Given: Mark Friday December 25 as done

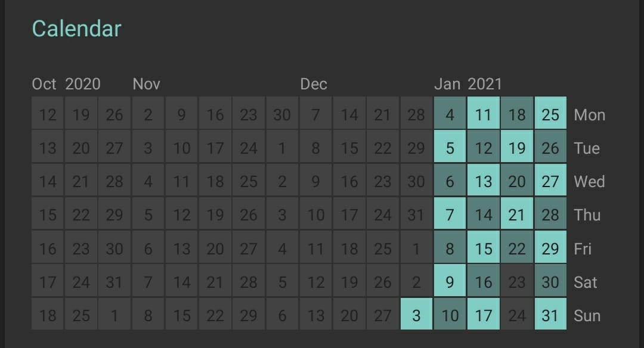Looking at the screenshot, I should (x=383, y=247).
